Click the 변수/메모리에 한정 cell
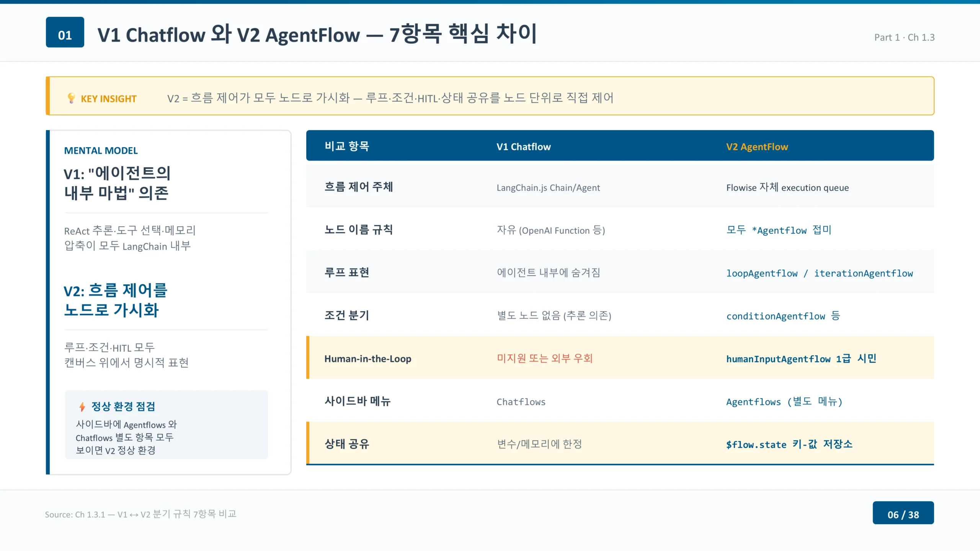The height and width of the screenshot is (551, 980). 539,444
